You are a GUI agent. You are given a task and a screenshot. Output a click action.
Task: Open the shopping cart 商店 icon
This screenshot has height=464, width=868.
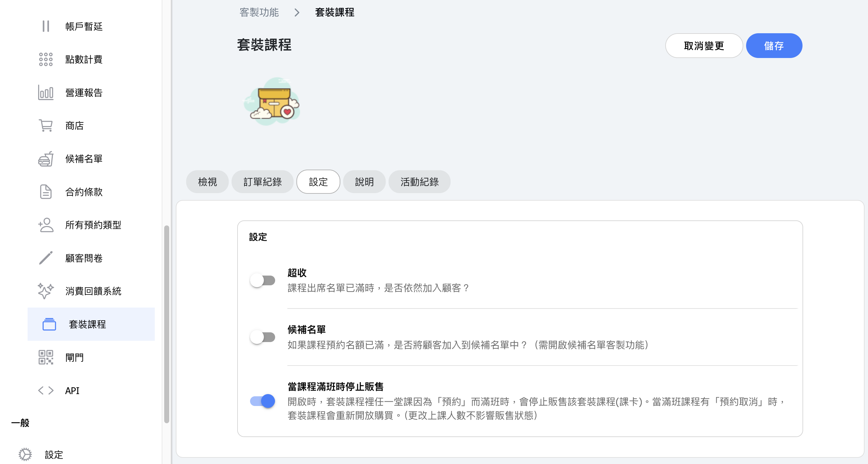pyautogui.click(x=46, y=125)
